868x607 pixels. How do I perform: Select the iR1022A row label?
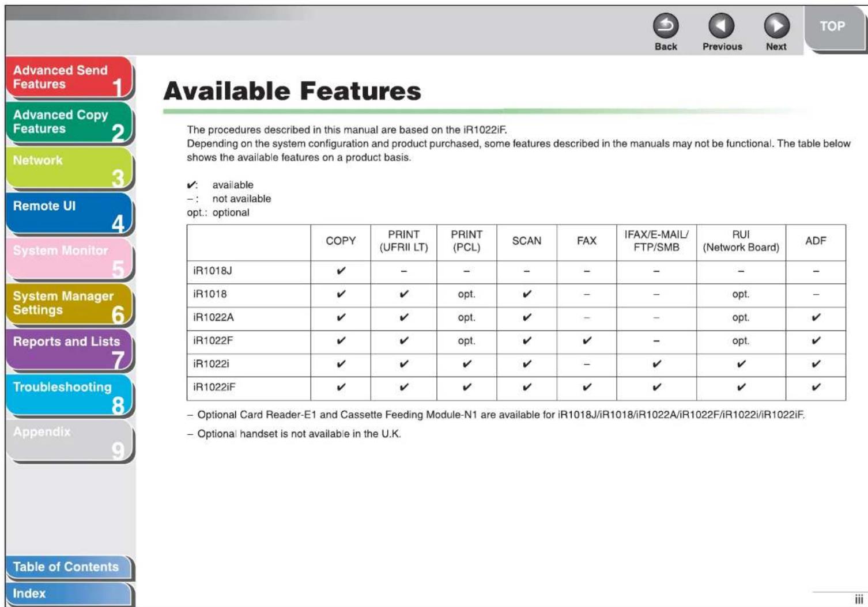[x=213, y=317]
